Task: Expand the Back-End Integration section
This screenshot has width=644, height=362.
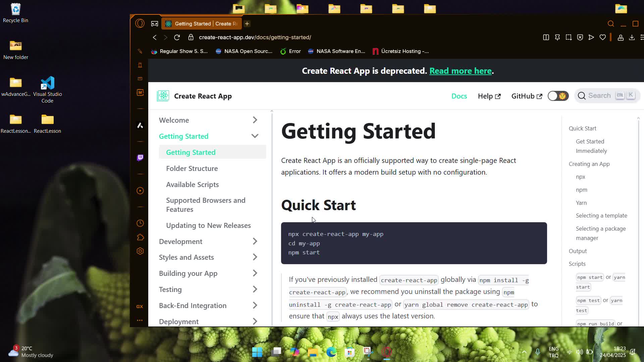Action: click(255, 305)
